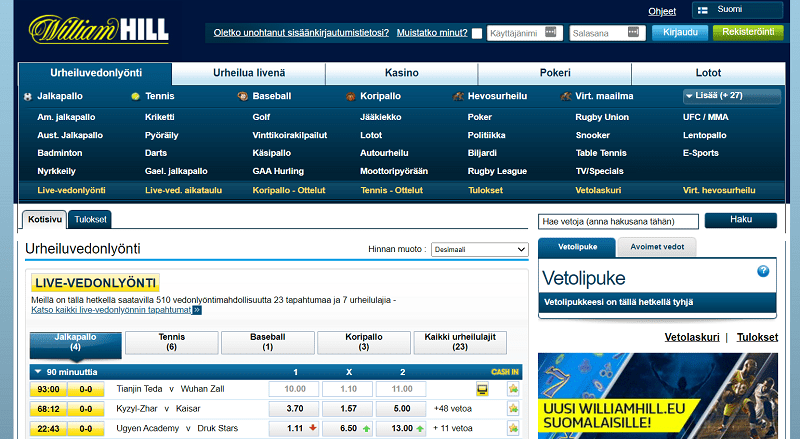Screen dimensions: 800x439
Task: Open the Urheiluvedonlyönti main tab
Action: tap(95, 73)
